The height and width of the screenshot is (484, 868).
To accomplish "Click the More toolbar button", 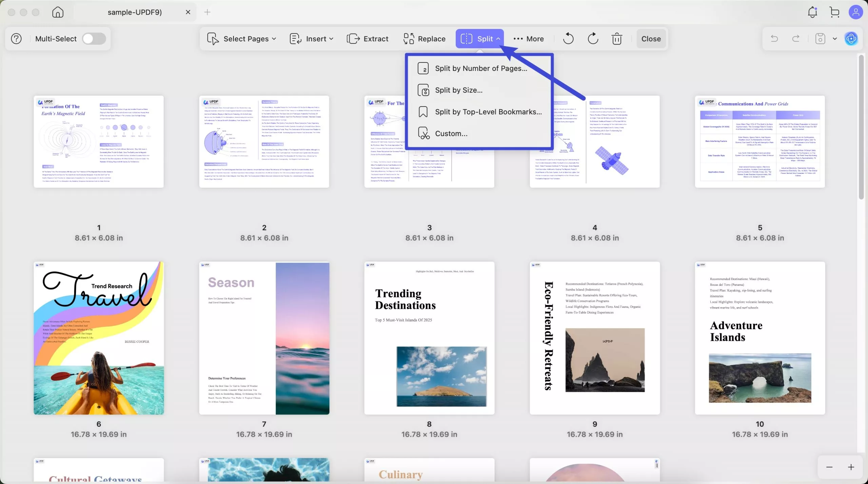I will [x=528, y=38].
